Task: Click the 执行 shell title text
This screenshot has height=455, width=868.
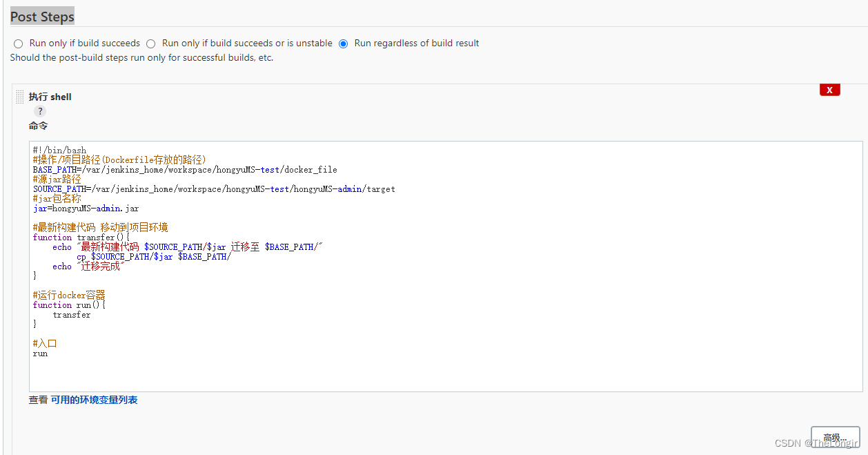Action: tap(50, 97)
